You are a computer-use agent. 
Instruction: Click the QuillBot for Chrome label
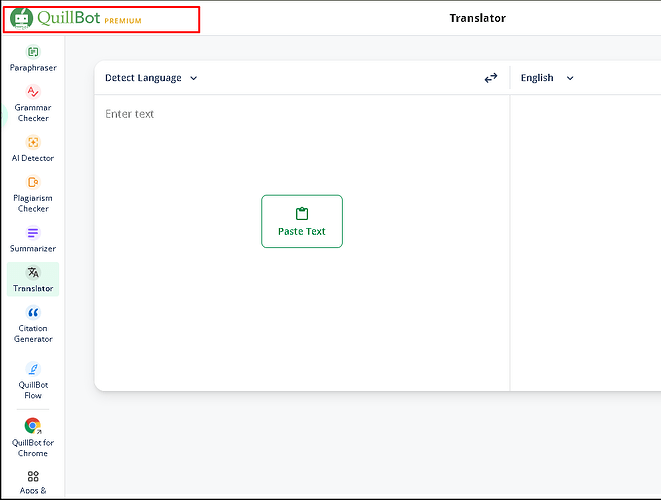33,448
